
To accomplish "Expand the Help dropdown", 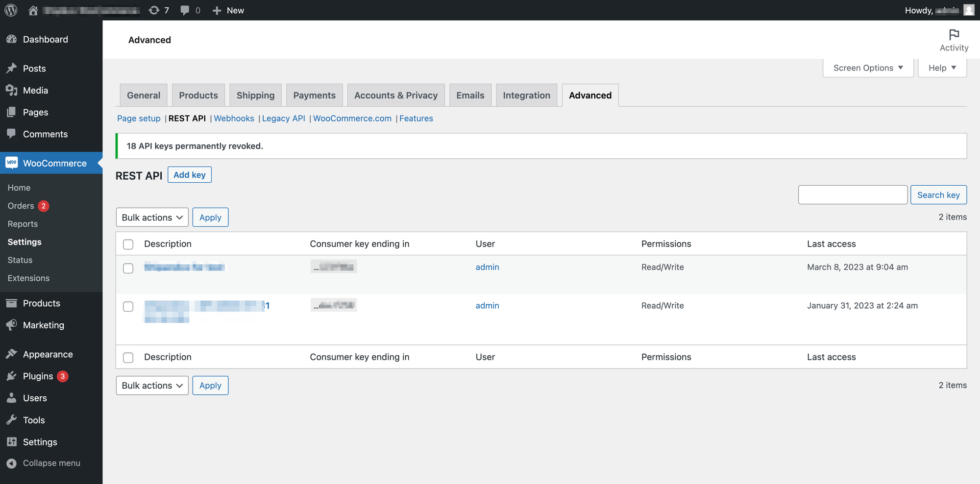I will coord(942,68).
